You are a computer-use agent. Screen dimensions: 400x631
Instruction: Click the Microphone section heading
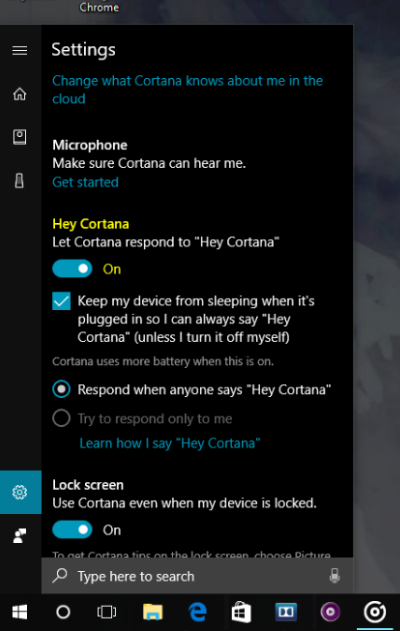click(90, 145)
